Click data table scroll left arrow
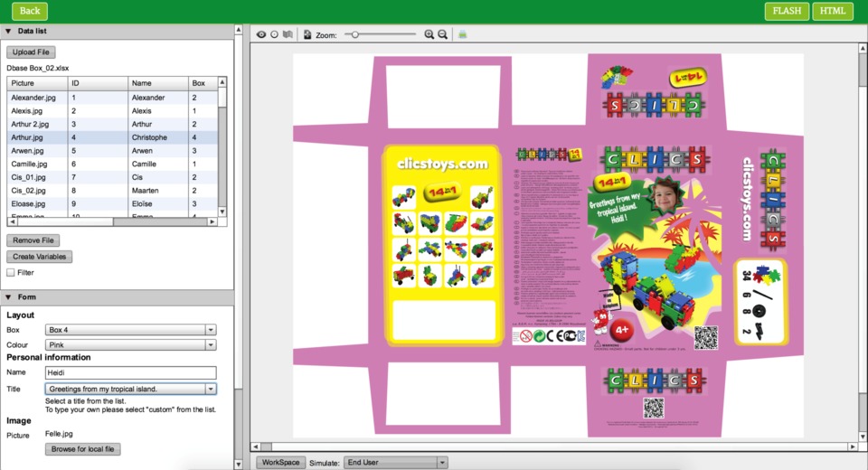The image size is (868, 470). point(12,221)
